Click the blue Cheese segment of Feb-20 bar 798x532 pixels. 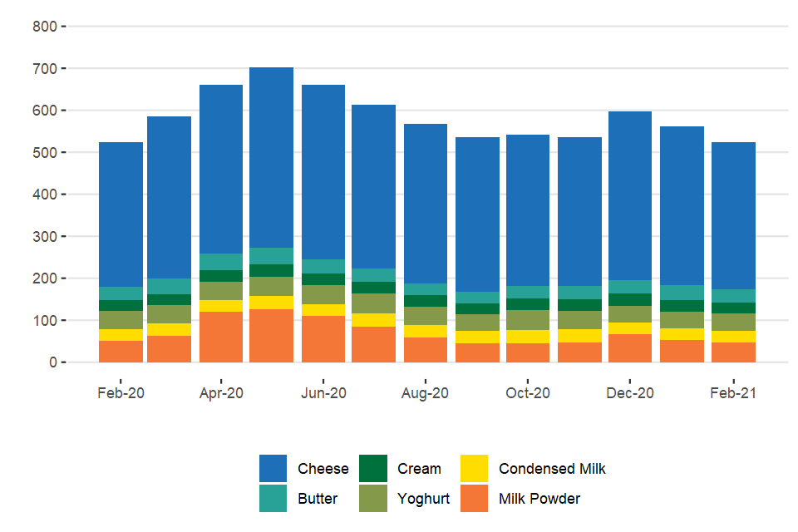tap(121, 214)
